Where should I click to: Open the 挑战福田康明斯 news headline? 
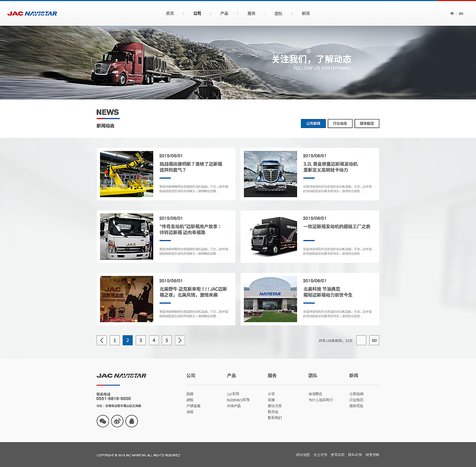(x=191, y=167)
